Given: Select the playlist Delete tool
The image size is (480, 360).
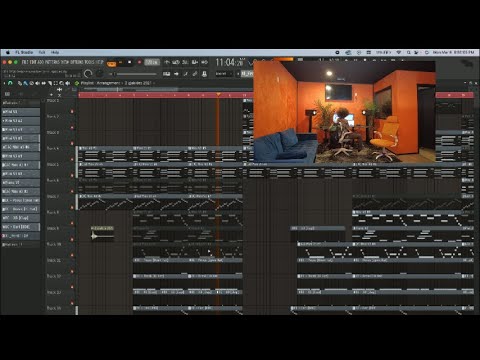Looking at the screenshot, I should click(31, 83).
